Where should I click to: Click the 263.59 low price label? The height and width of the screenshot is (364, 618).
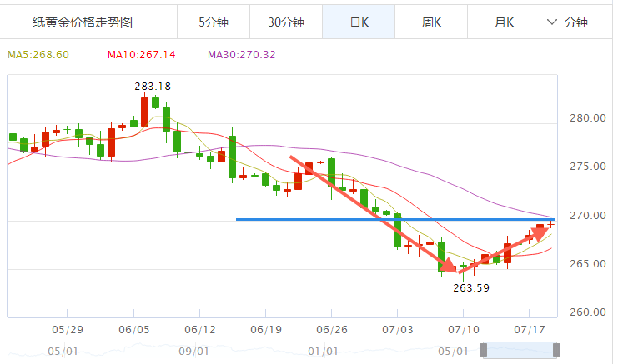coord(473,287)
